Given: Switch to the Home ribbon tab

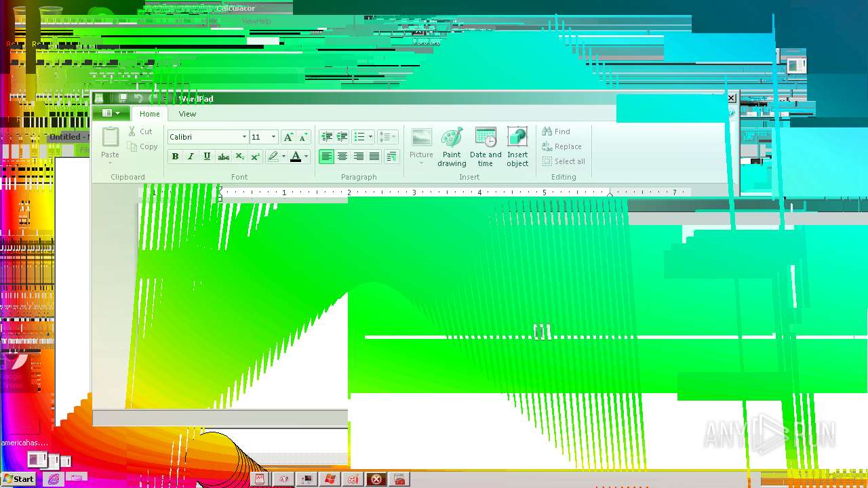Looking at the screenshot, I should tap(150, 114).
